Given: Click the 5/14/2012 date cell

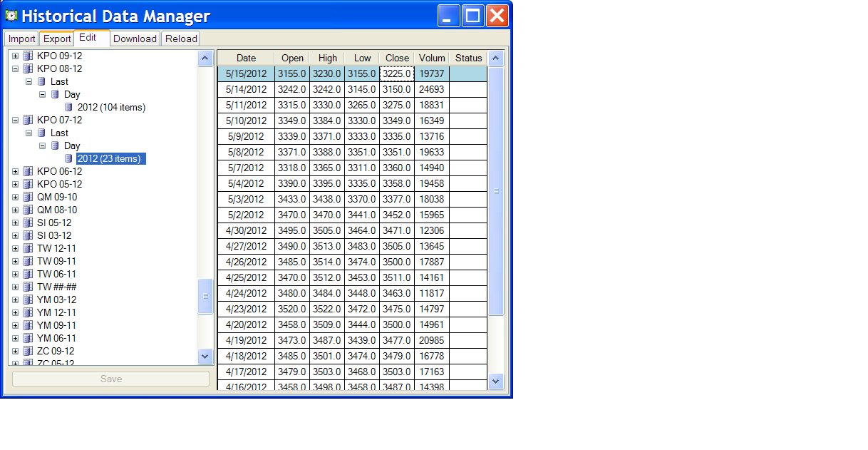Looking at the screenshot, I should 246,89.
